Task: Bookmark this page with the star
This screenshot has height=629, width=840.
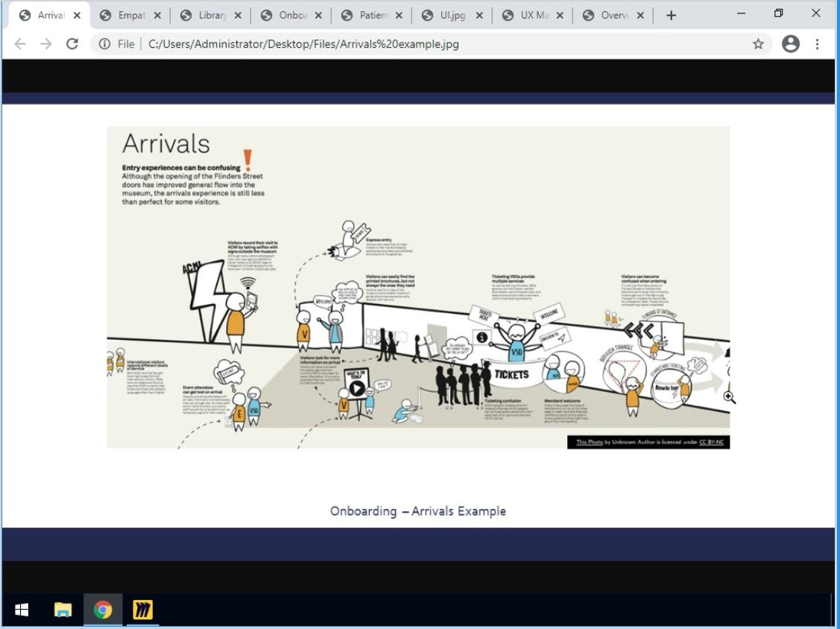Action: 758,44
